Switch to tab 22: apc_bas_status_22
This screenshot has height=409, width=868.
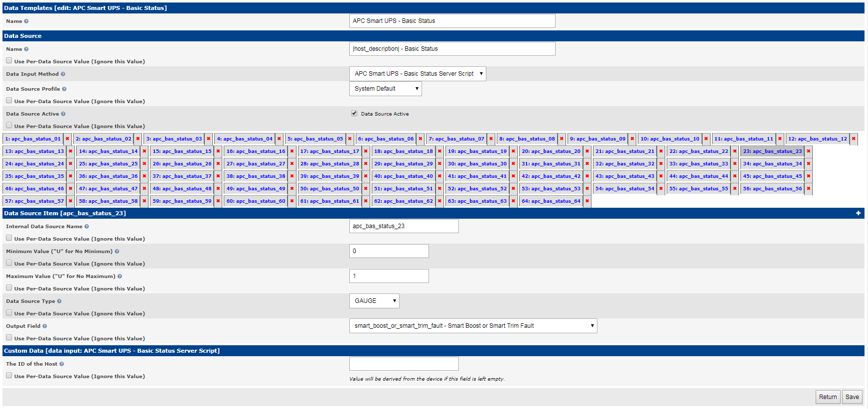699,151
